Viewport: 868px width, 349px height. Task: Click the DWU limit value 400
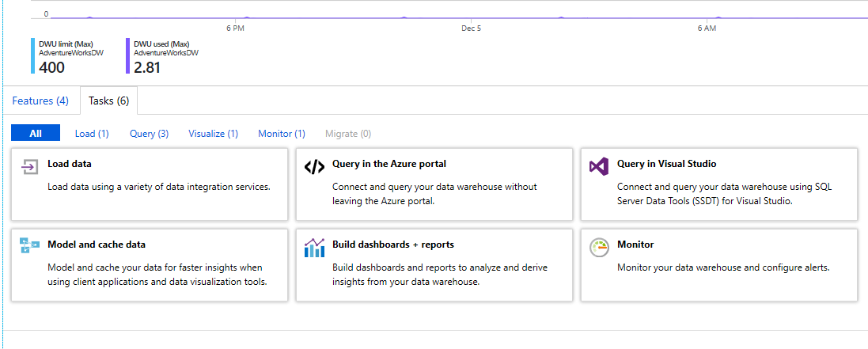tap(52, 67)
